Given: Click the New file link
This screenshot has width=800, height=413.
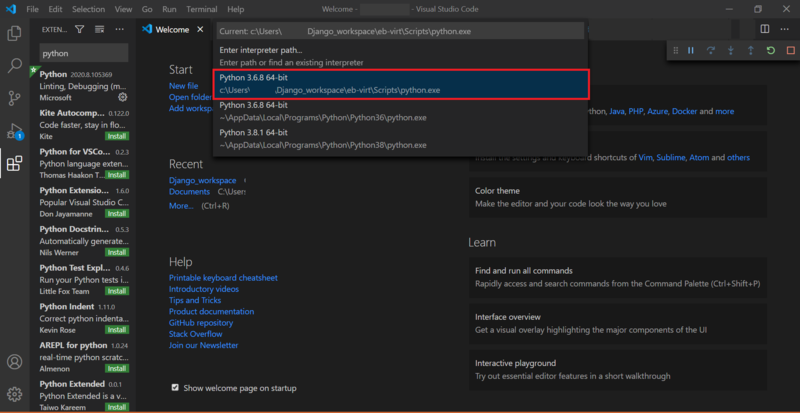Looking at the screenshot, I should coord(184,86).
